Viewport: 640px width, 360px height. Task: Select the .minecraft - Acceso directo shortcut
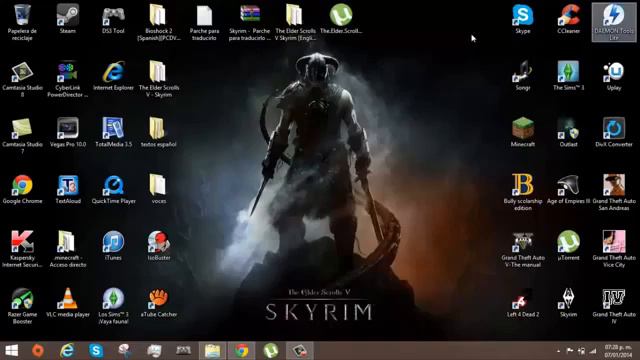click(x=68, y=249)
